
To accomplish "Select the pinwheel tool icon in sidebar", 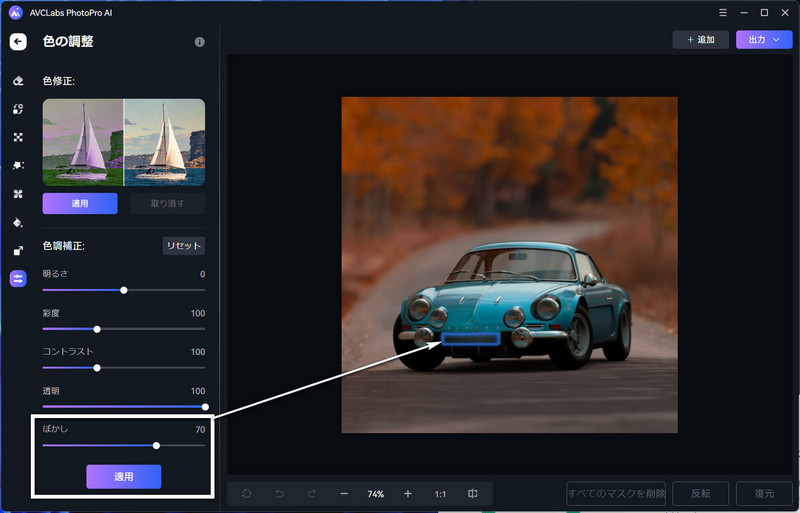I will pos(18,194).
